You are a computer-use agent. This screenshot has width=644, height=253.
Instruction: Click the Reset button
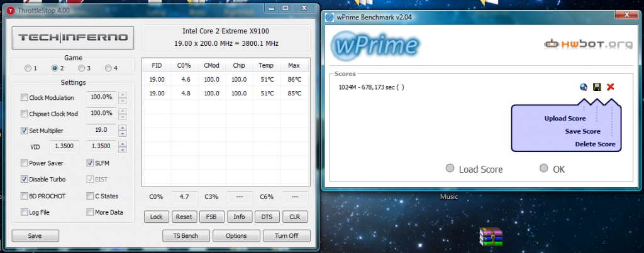click(184, 217)
